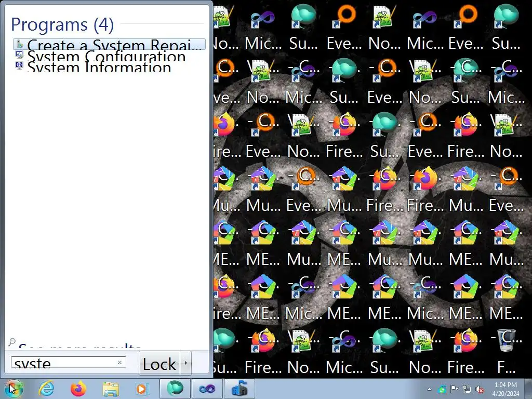Screen dimensions: 532x399
Task: Launch Firefox from the taskbar
Action: [x=78, y=389]
